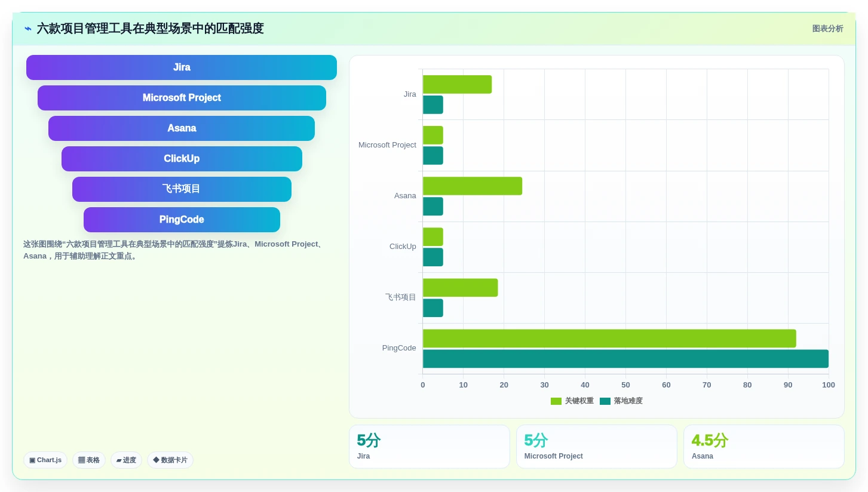This screenshot has width=868, height=492.
Task: Click Microsoft Project's teal chart bar
Action: pos(433,155)
